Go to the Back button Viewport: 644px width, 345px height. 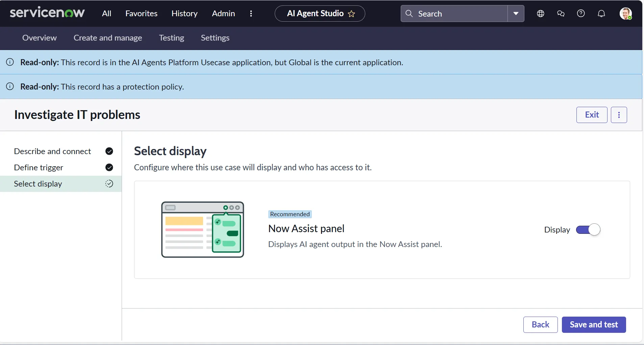[x=540, y=324]
